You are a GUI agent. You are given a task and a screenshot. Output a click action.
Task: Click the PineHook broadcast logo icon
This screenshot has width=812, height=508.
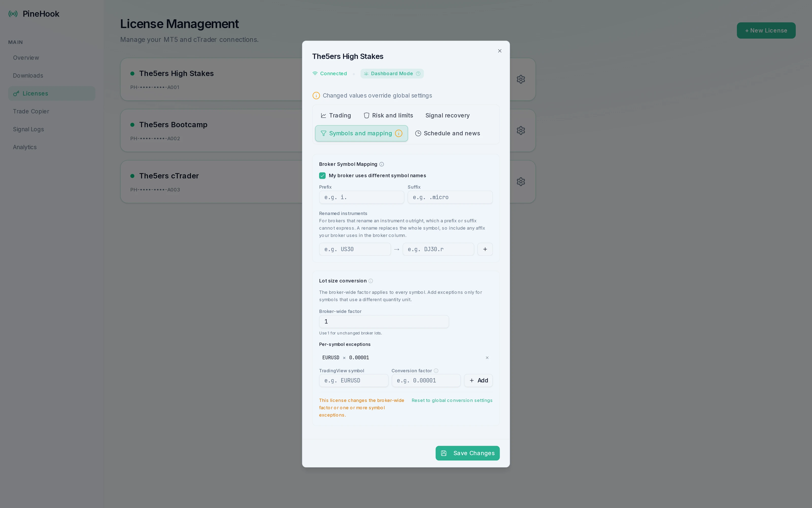click(x=13, y=14)
